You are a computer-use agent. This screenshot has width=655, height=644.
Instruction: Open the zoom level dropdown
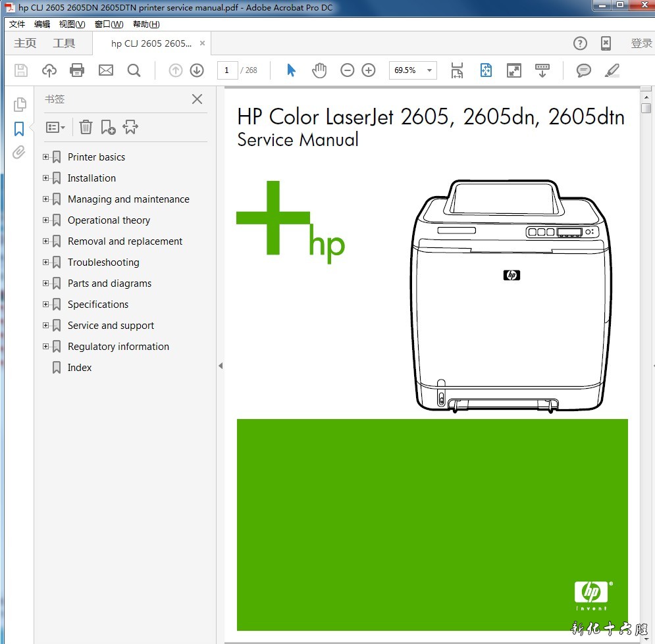430,70
